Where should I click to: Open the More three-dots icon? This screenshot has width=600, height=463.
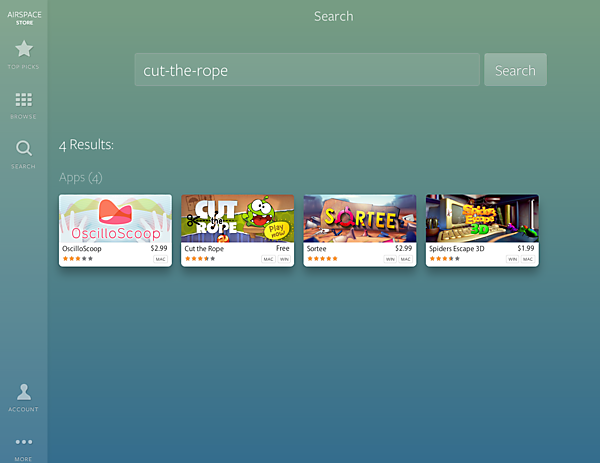[x=24, y=442]
